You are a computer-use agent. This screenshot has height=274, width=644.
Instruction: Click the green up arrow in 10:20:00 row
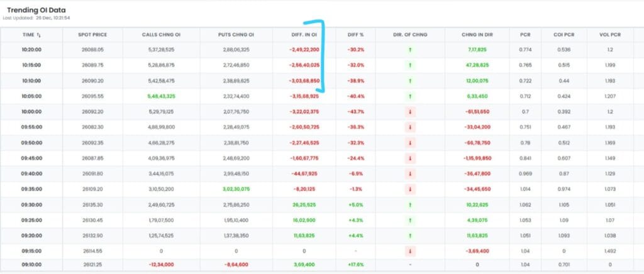409,48
